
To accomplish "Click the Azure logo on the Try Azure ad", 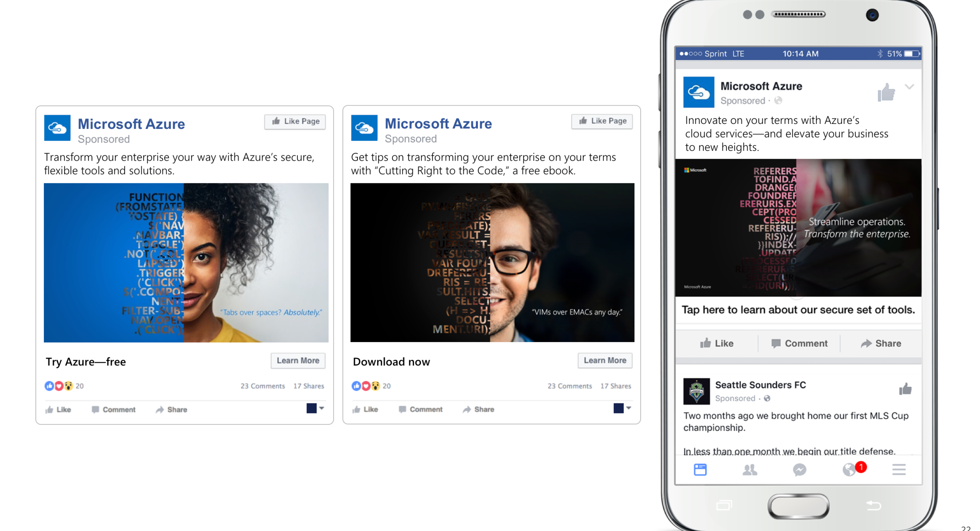I will pyautogui.click(x=57, y=128).
